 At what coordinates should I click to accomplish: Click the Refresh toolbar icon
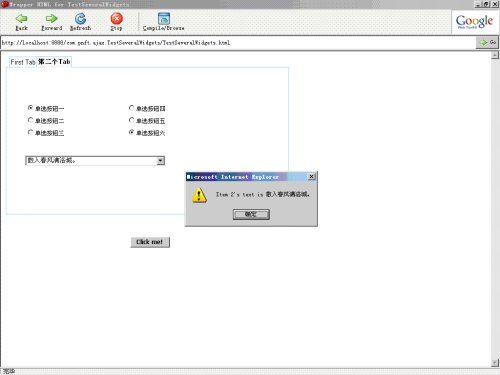coord(80,18)
